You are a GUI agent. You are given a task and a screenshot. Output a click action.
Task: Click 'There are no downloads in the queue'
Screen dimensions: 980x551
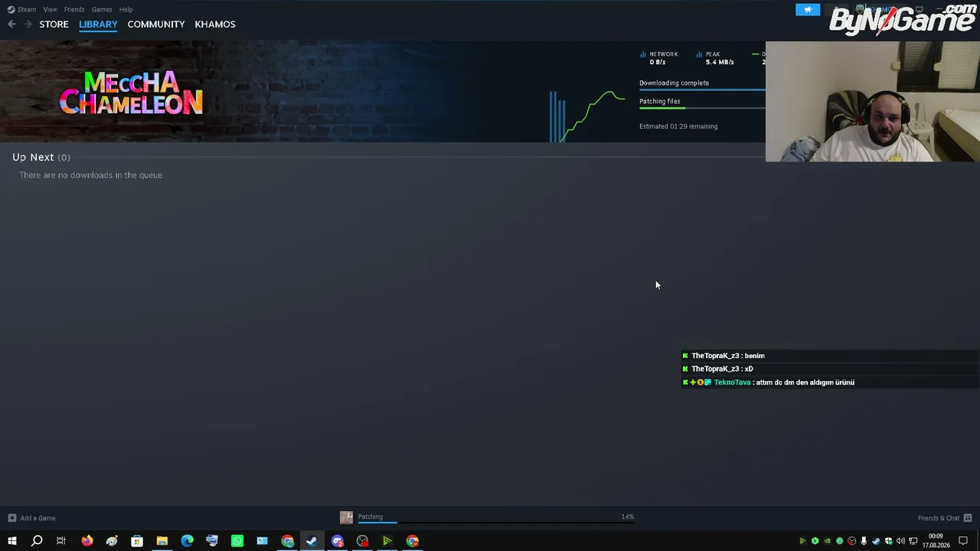tap(90, 175)
